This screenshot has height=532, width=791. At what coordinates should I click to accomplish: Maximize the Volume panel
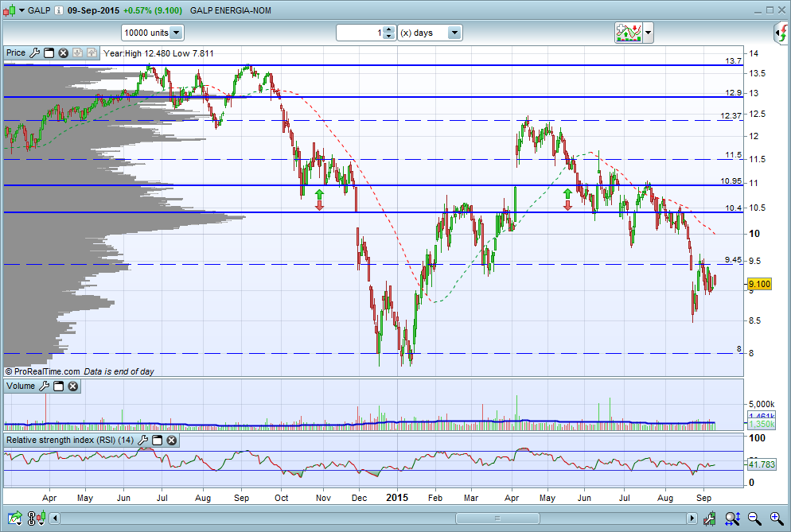pos(59,386)
